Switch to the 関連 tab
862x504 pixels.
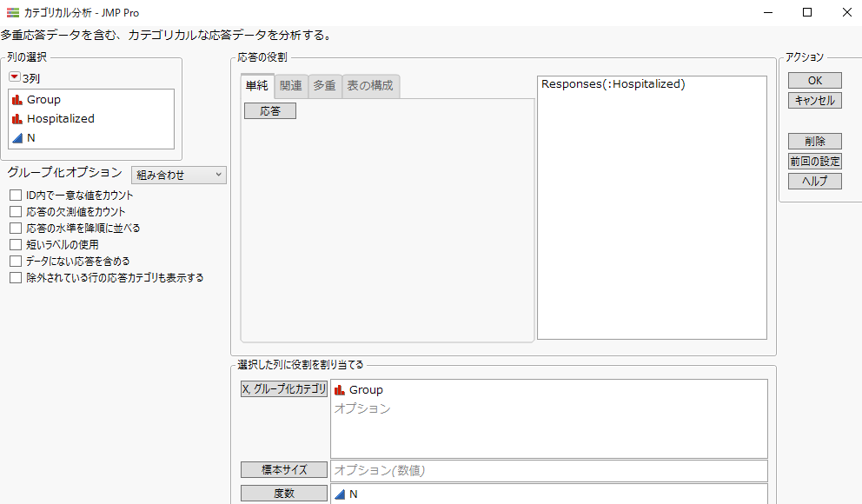point(291,85)
